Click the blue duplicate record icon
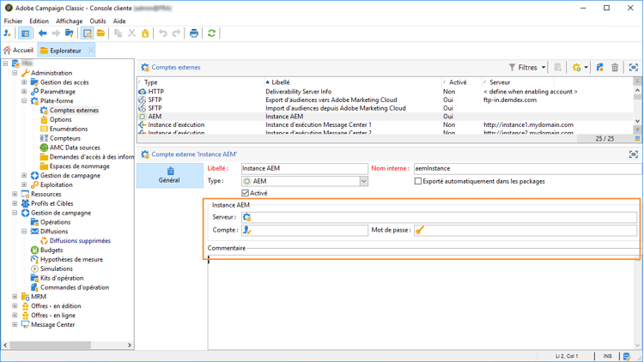Image resolution: width=644 pixels, height=362 pixels. (x=600, y=67)
